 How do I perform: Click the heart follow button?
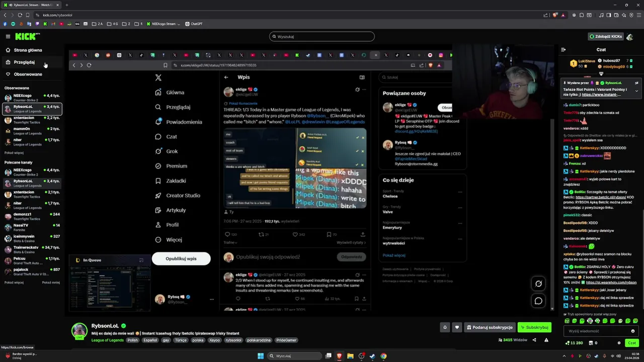pos(457,327)
